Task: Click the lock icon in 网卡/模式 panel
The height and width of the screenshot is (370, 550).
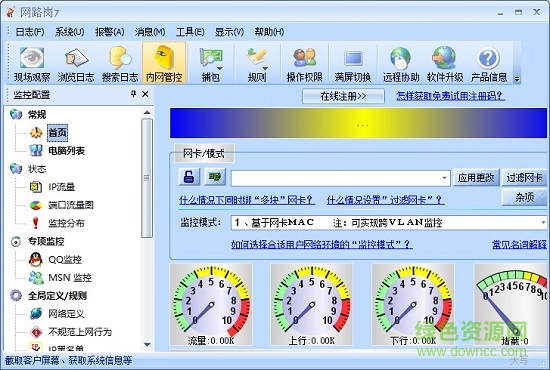Action: tap(189, 176)
